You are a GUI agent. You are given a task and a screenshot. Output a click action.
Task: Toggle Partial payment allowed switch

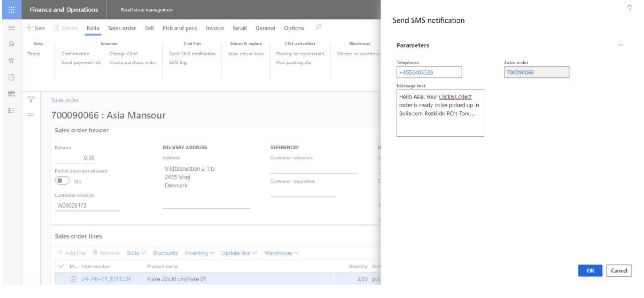click(x=62, y=181)
